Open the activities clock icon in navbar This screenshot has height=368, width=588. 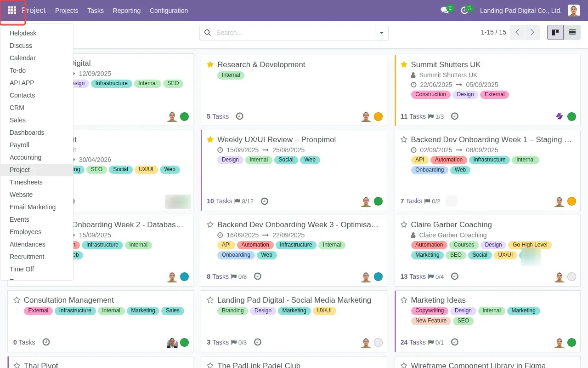[x=464, y=10]
